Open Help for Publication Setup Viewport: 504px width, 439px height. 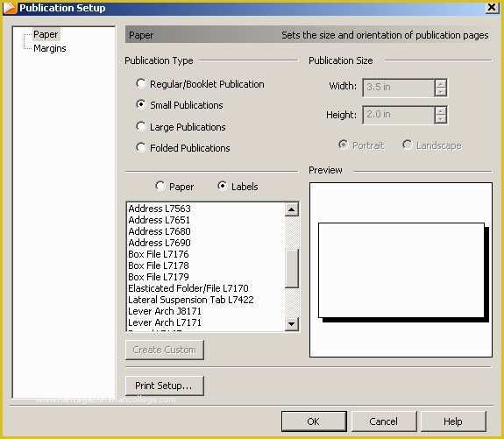pos(453,421)
